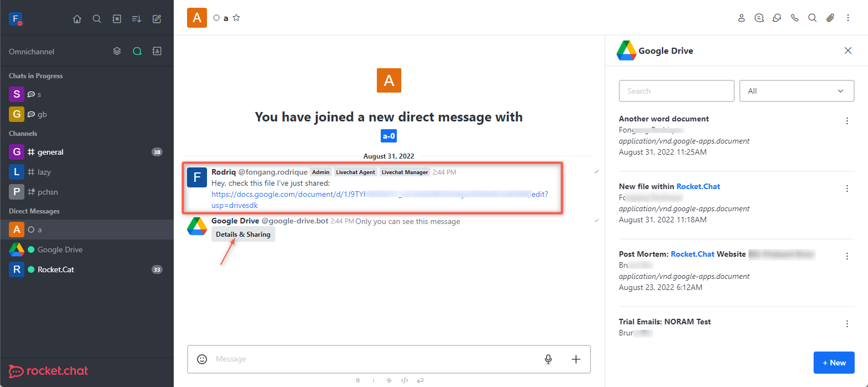The width and height of the screenshot is (868, 387).
Task: Expand the All file type dropdown
Action: coord(797,91)
